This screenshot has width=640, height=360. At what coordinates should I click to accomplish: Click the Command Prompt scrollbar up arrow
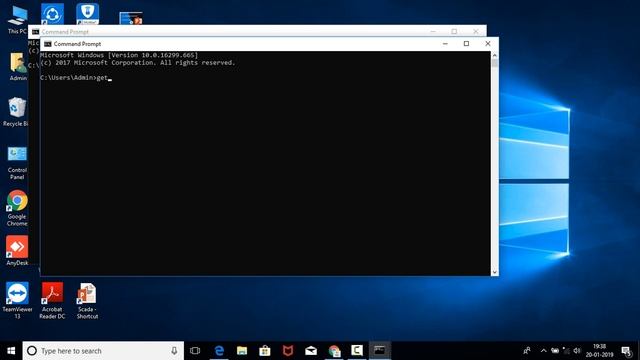[x=495, y=55]
